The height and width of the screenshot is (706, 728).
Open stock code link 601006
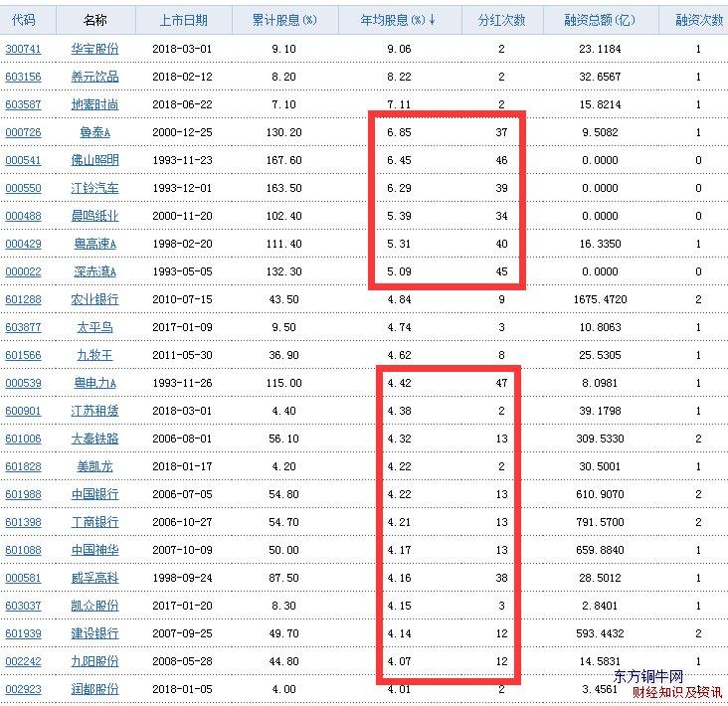pos(23,439)
